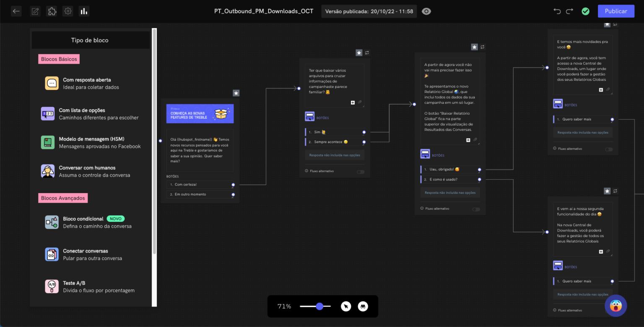
Task: Open the puzzle piece integrations icon
Action: (x=52, y=11)
